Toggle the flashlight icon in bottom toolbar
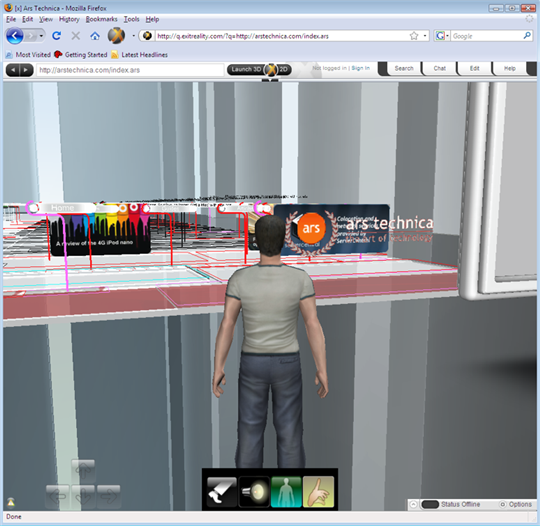This screenshot has width=540, height=526. tap(254, 491)
